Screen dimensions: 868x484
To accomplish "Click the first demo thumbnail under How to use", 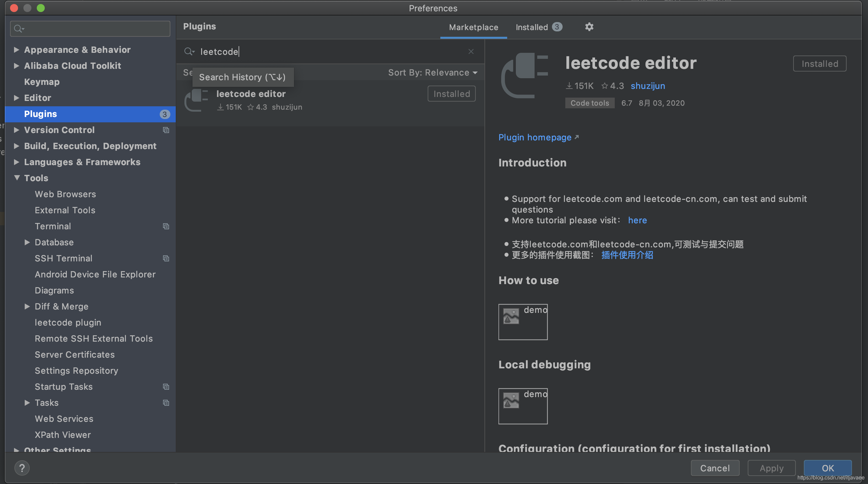I will [523, 322].
